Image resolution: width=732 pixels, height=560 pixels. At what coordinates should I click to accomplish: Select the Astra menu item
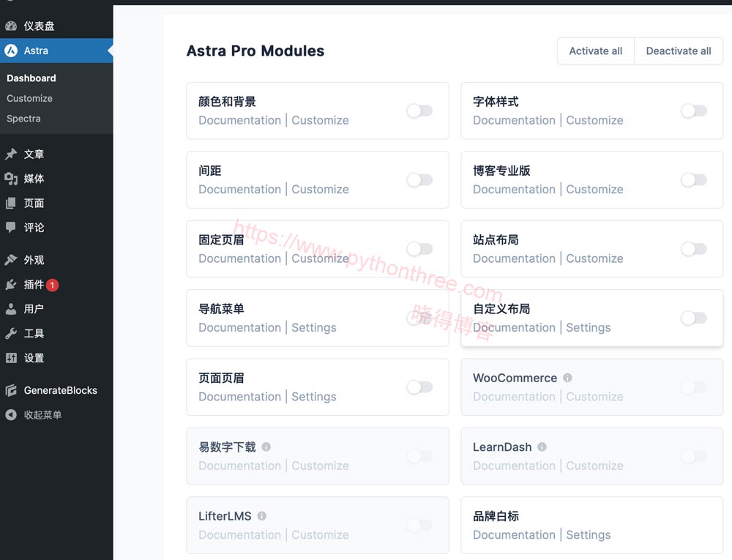click(x=56, y=51)
